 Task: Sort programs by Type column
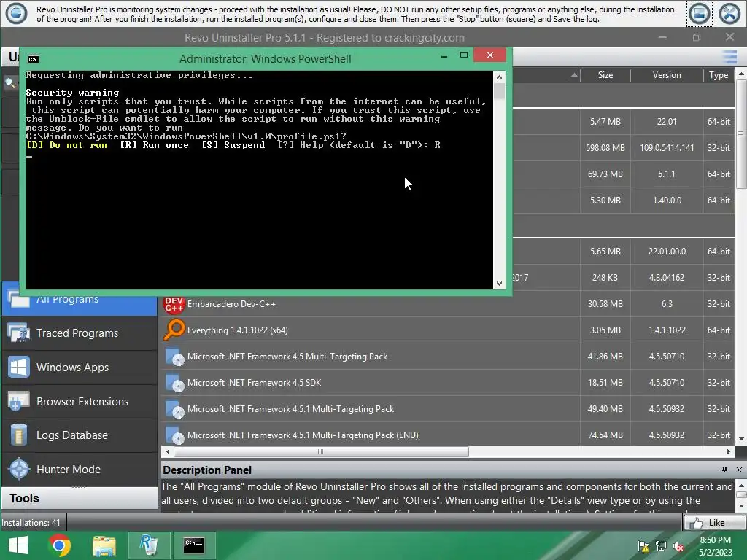719,75
